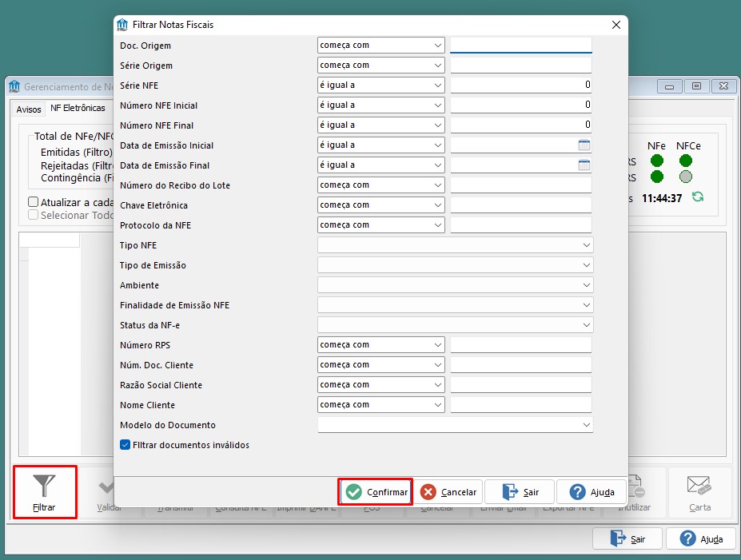The height and width of the screenshot is (560, 741).
Task: Expand the Finalidade de Emissão NFE dropdown
Action: click(x=455, y=305)
